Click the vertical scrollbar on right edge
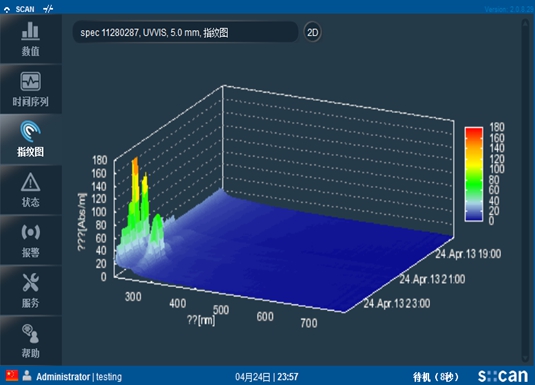The width and height of the screenshot is (535, 385). 525,190
